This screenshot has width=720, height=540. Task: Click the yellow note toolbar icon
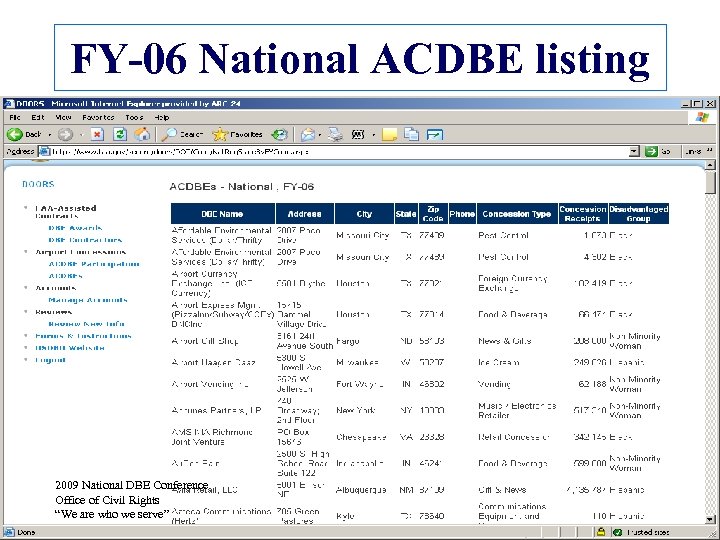(389, 135)
